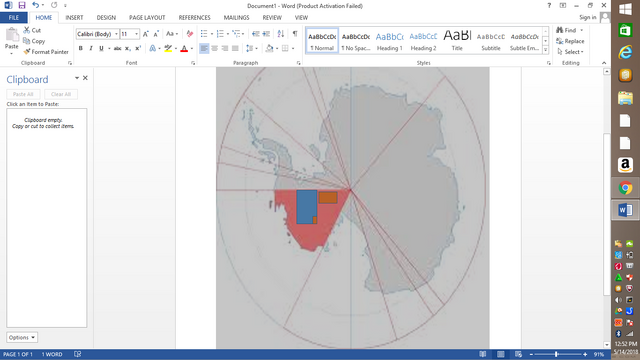The height and width of the screenshot is (360, 640).
Task: Clear all formatting
Action: 189,34
